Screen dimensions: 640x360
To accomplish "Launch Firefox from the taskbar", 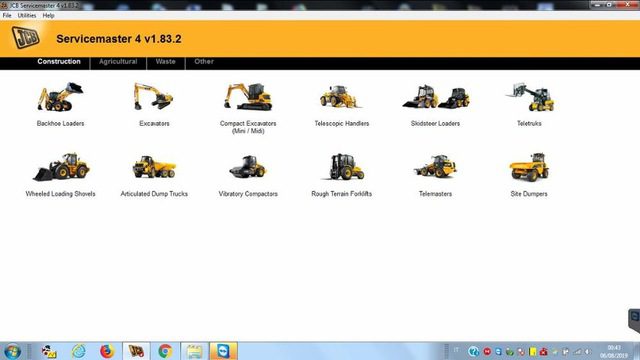I will 107,351.
